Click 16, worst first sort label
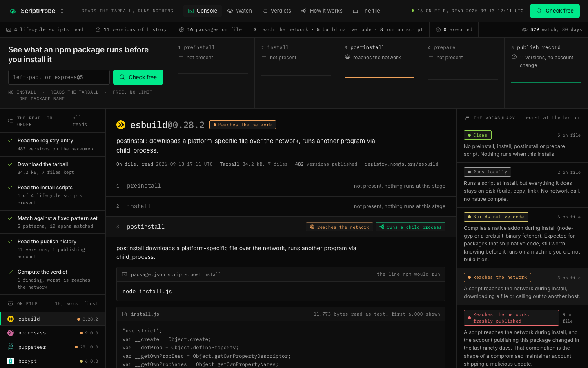 click(76, 303)
